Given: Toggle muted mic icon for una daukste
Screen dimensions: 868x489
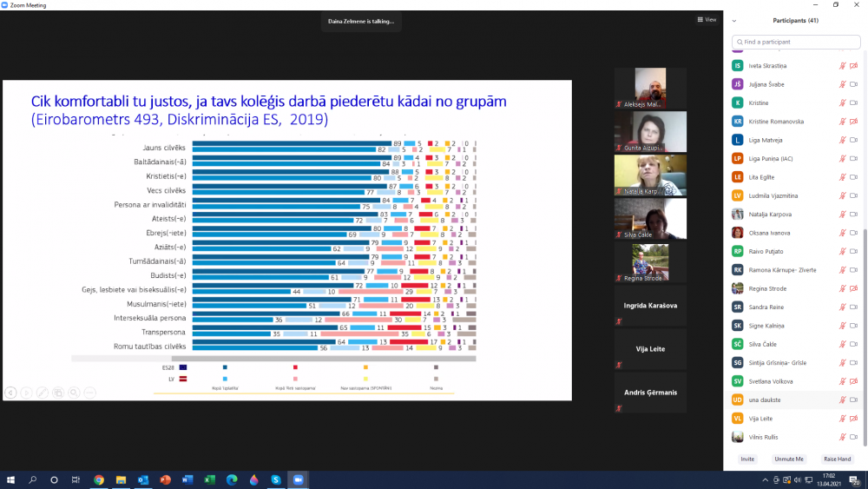Looking at the screenshot, I should point(842,400).
